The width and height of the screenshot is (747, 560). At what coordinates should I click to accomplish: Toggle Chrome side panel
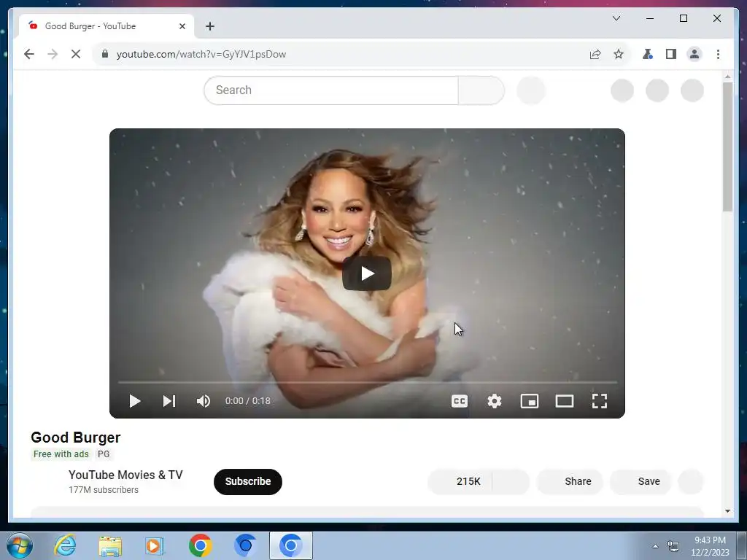click(671, 54)
